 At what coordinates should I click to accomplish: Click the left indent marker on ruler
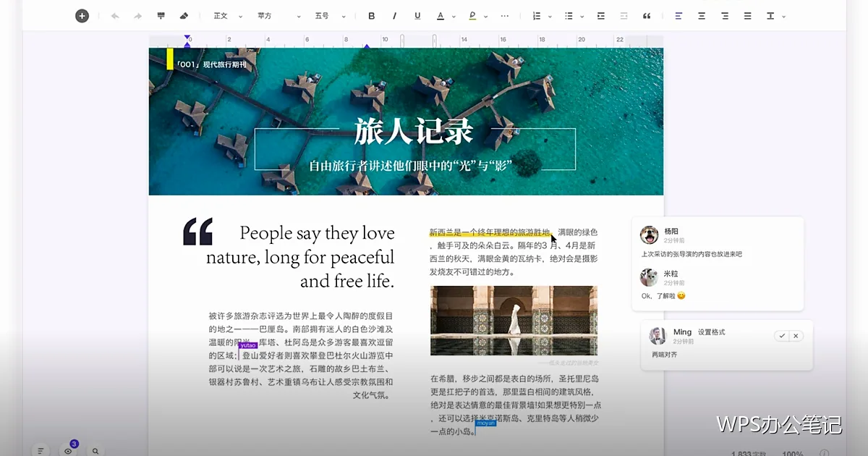(187, 43)
